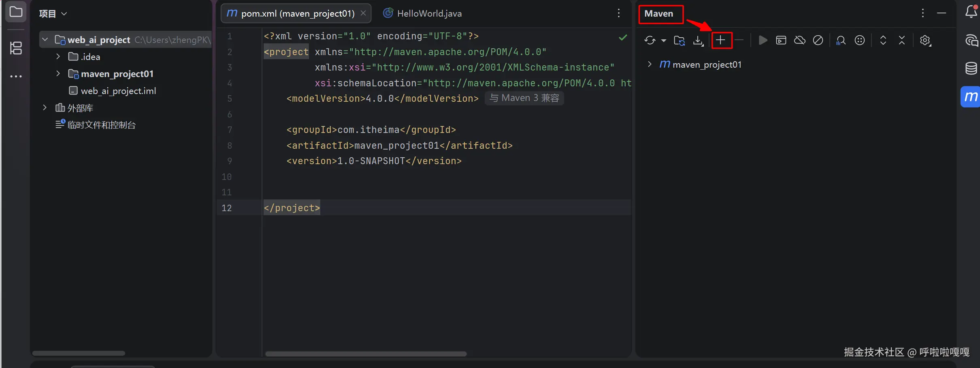Click the editor horizontal scrollbar
This screenshot has height=368, width=980.
click(366, 354)
